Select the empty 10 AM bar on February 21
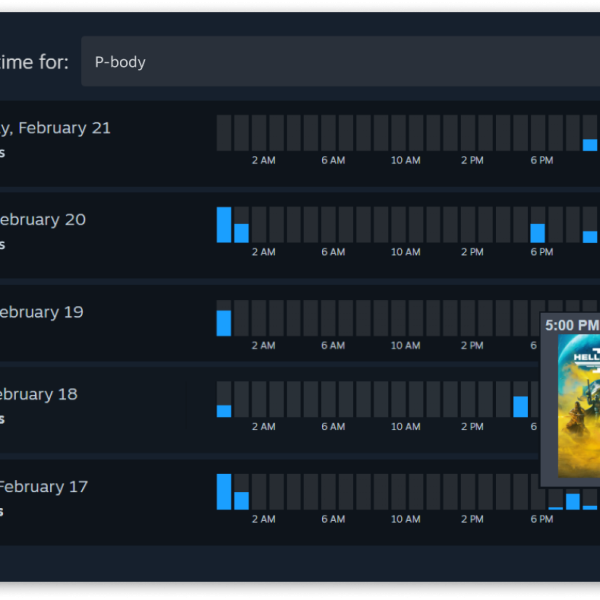 398,133
